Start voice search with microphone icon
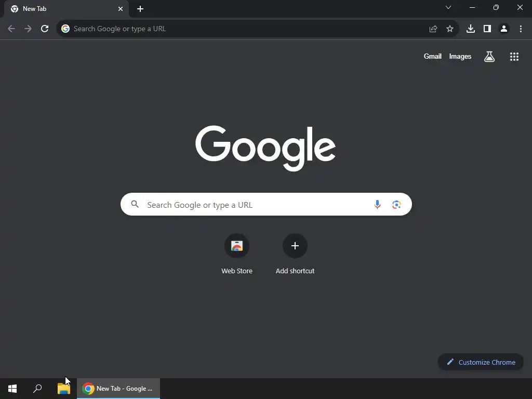 377,204
